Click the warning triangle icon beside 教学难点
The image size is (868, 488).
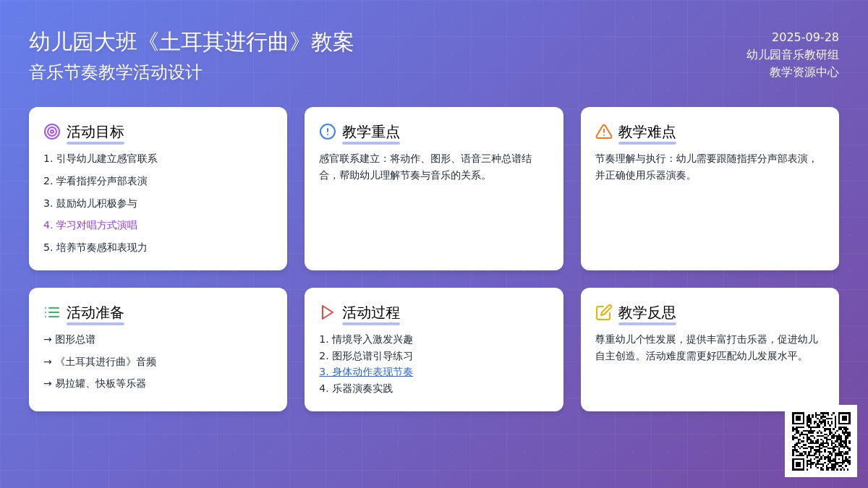point(604,132)
